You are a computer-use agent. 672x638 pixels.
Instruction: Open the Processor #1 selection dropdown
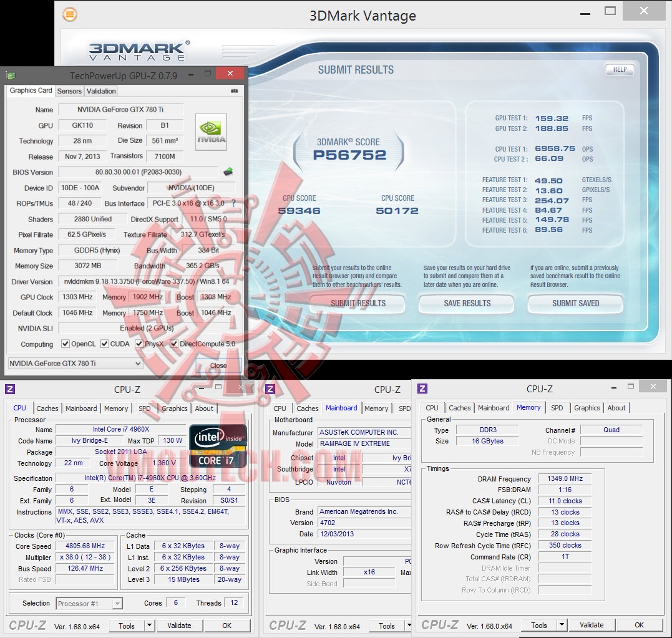(90, 603)
